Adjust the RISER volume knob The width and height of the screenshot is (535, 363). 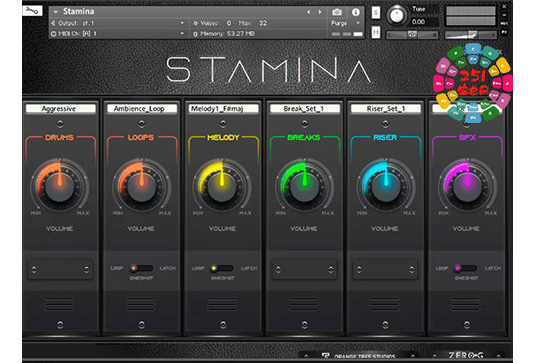386,186
